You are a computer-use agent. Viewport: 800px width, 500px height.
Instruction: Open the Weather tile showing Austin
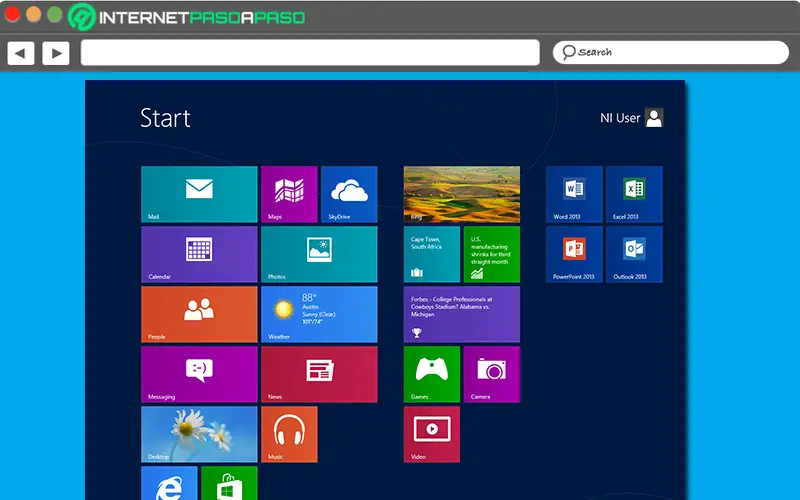319,314
